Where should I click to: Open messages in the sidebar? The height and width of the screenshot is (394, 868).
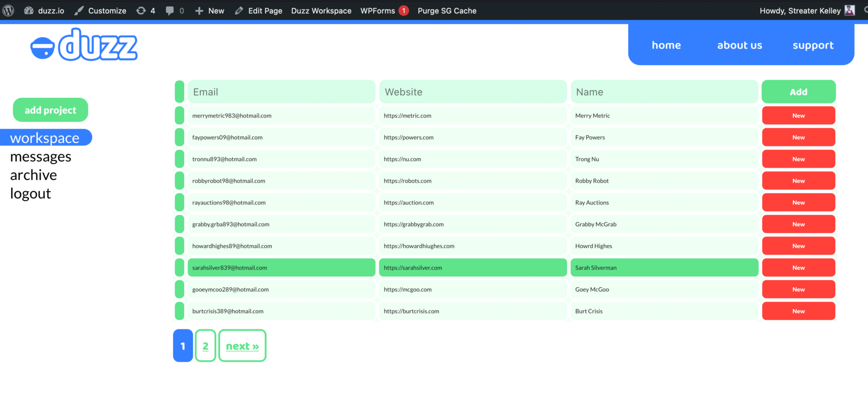41,156
